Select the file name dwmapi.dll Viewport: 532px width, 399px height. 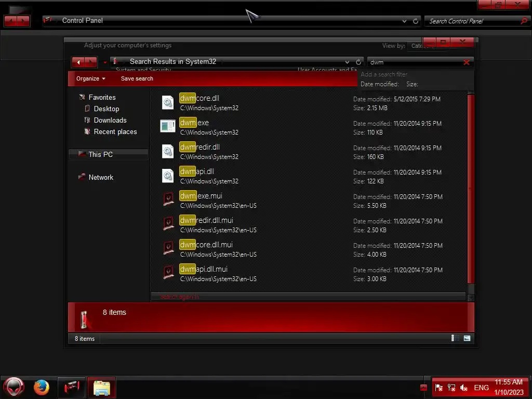click(x=197, y=171)
